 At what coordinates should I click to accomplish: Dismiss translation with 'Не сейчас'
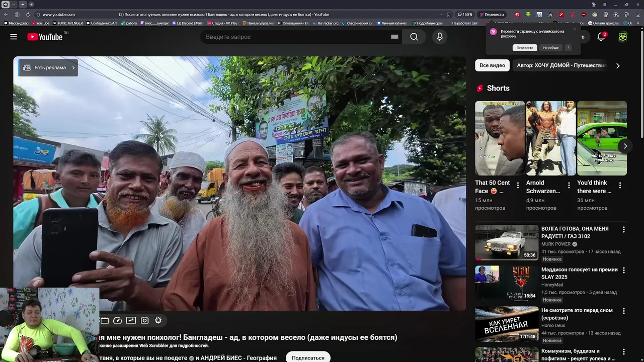pos(551,48)
